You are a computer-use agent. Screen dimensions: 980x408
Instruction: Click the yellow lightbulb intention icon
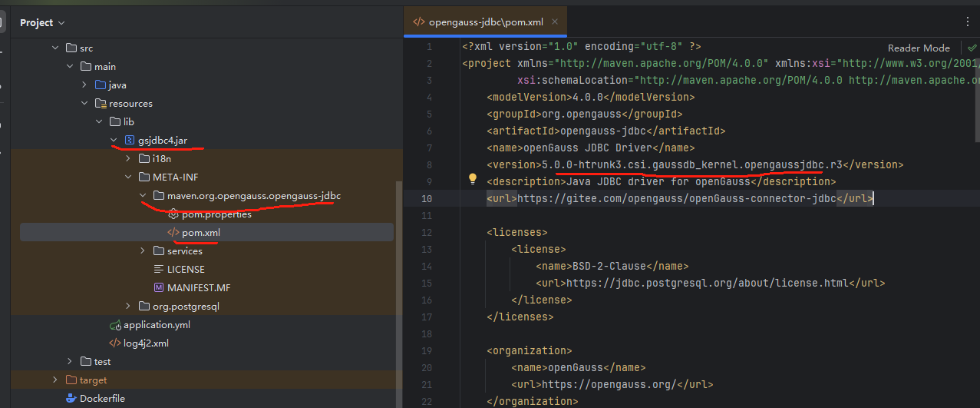point(474,180)
